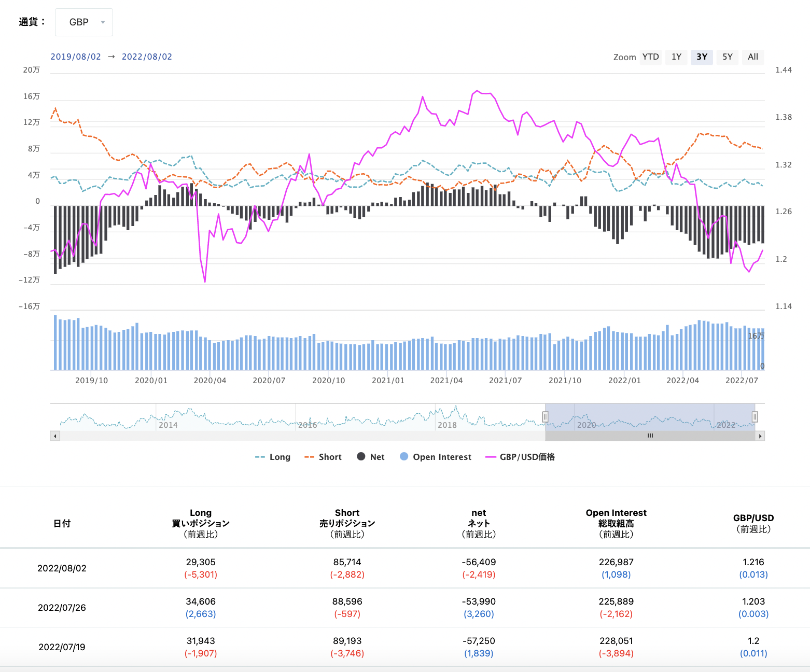
Task: Click the navigator right scroll arrow
Action: pos(760,436)
